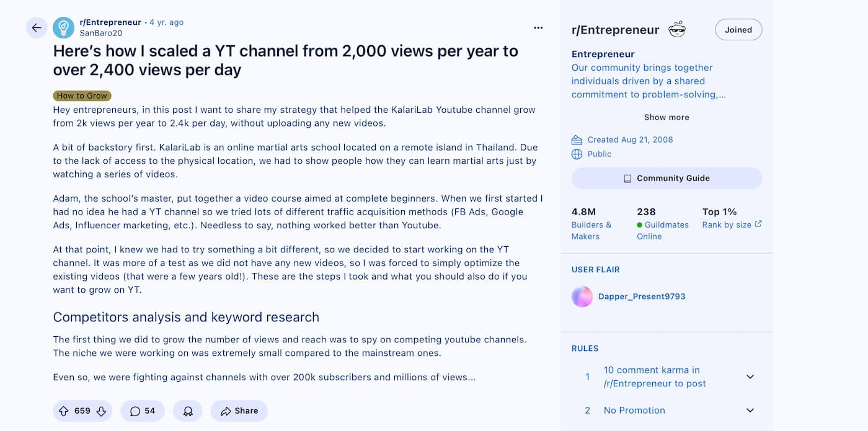Upvote the YT channel post
Screen dimensions: 868x431
click(63, 411)
